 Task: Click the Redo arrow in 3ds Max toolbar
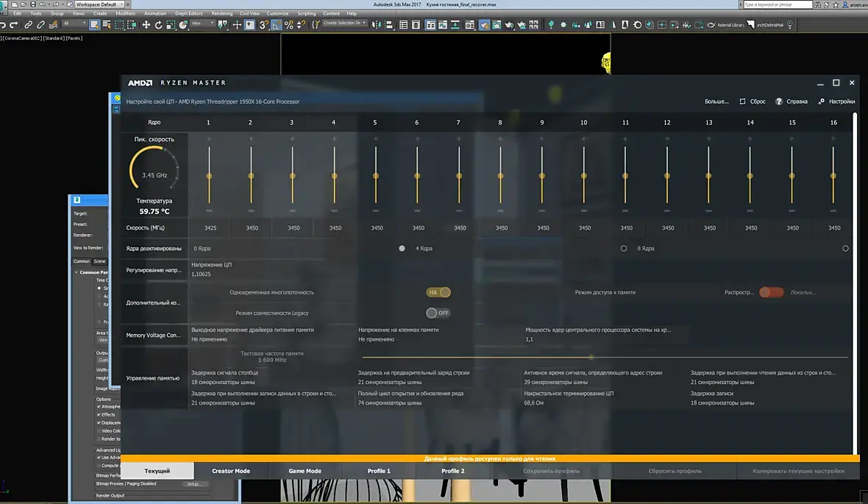(x=13, y=25)
